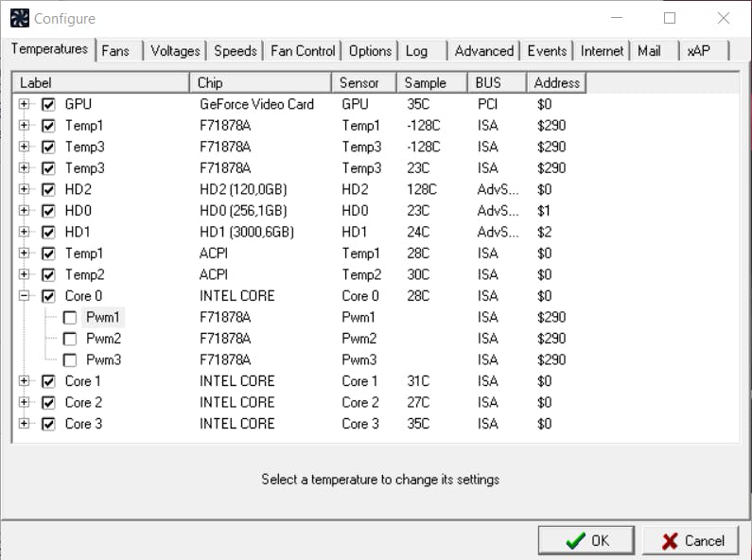This screenshot has height=560, width=752.
Task: Tick the Pwm3 checkbox
Action: (x=70, y=360)
